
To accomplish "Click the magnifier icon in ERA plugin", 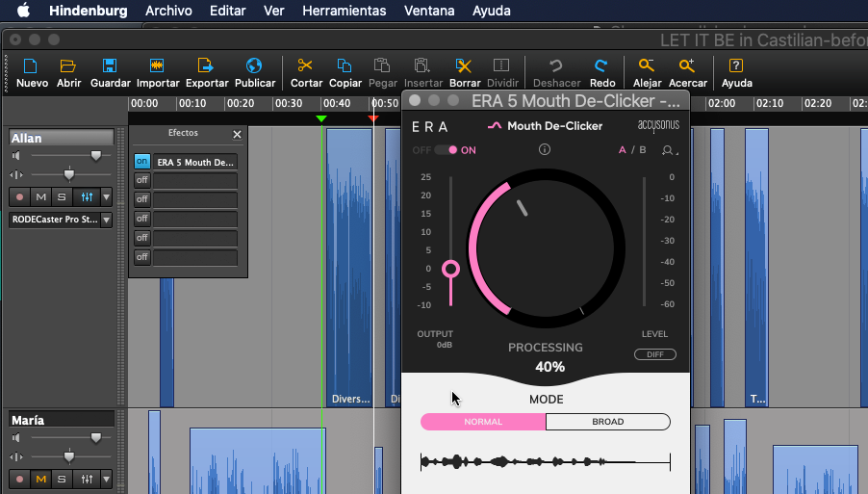I will point(669,150).
